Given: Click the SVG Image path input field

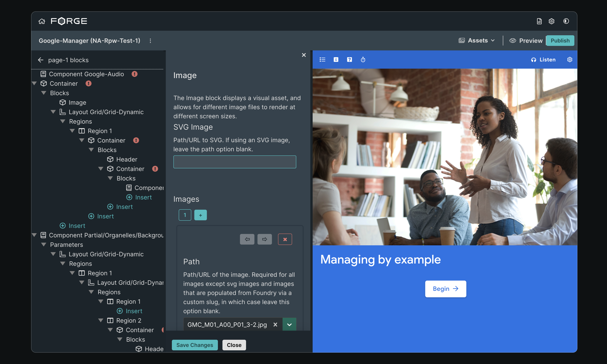Looking at the screenshot, I should pyautogui.click(x=235, y=162).
